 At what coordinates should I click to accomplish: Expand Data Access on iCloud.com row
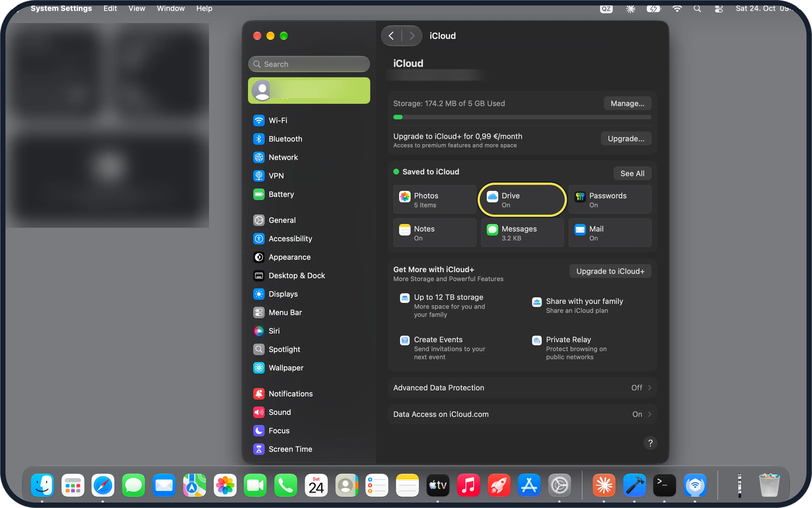pyautogui.click(x=522, y=414)
